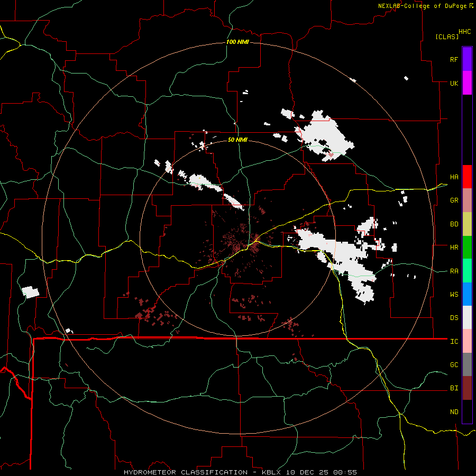Click the KBLX station identifier
This screenshot has height=476, width=476.
click(x=271, y=472)
